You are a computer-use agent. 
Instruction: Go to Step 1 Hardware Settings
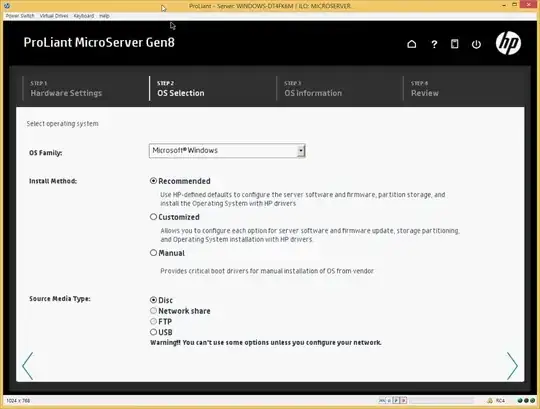[66, 89]
